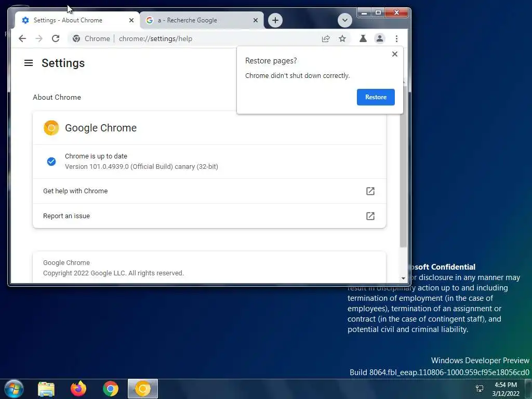Switch to 'a - Recherche Google' tab
The height and width of the screenshot is (399, 532).
click(202, 20)
